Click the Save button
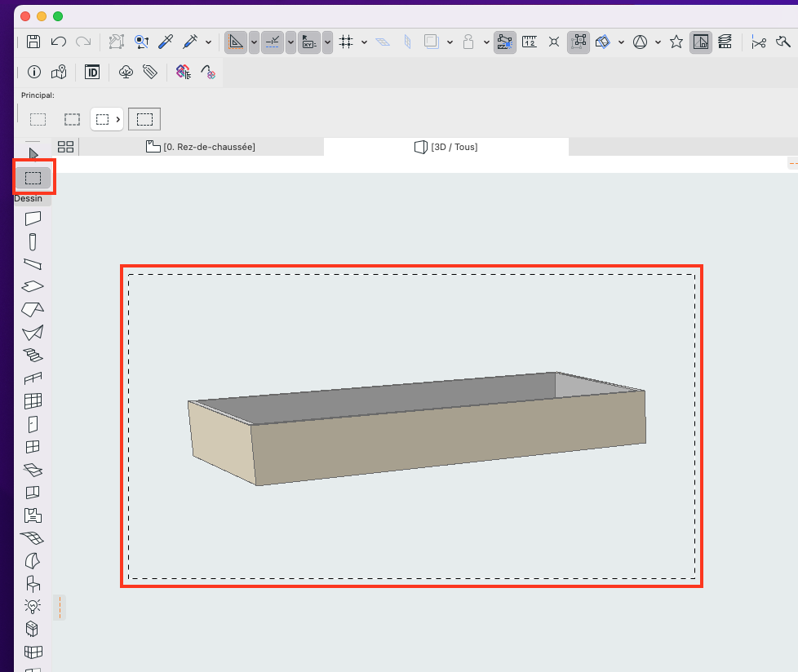Image resolution: width=798 pixels, height=672 pixels. tap(33, 42)
